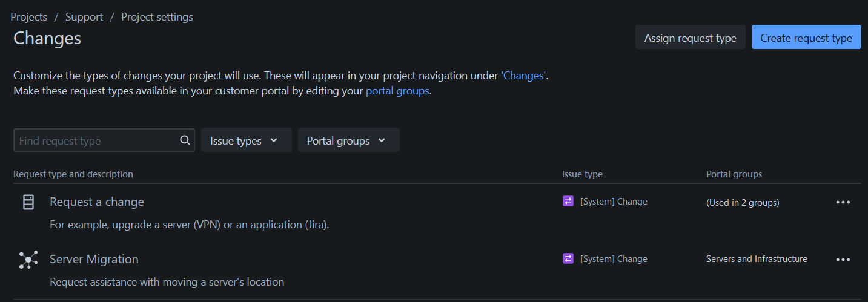This screenshot has width=868, height=302.
Task: Open more actions for Request a change
Action: click(843, 202)
